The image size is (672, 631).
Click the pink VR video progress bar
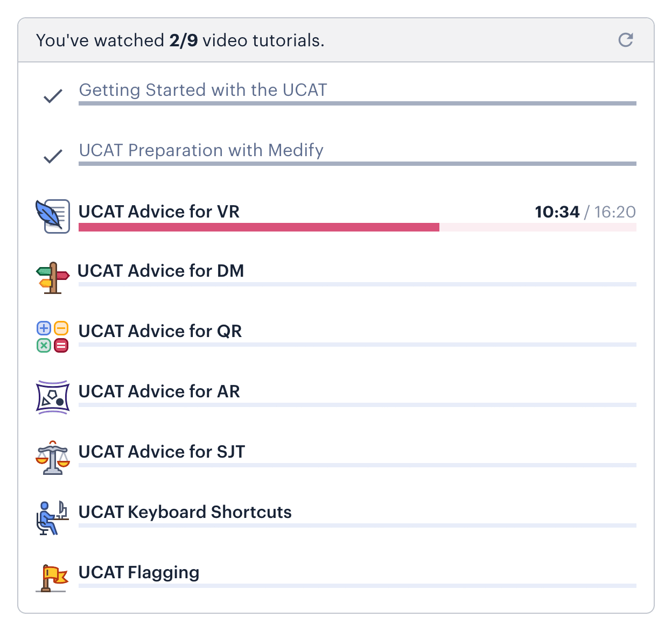tap(258, 228)
